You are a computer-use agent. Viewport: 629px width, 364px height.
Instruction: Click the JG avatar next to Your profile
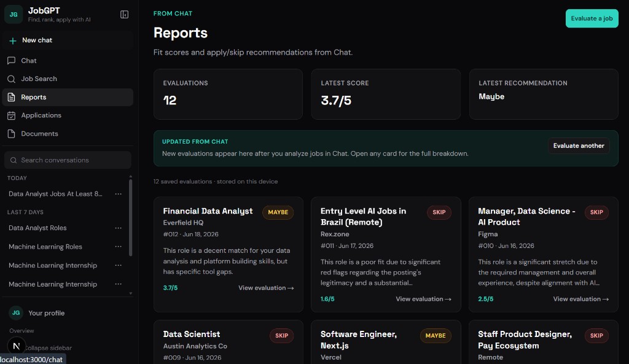point(16,312)
